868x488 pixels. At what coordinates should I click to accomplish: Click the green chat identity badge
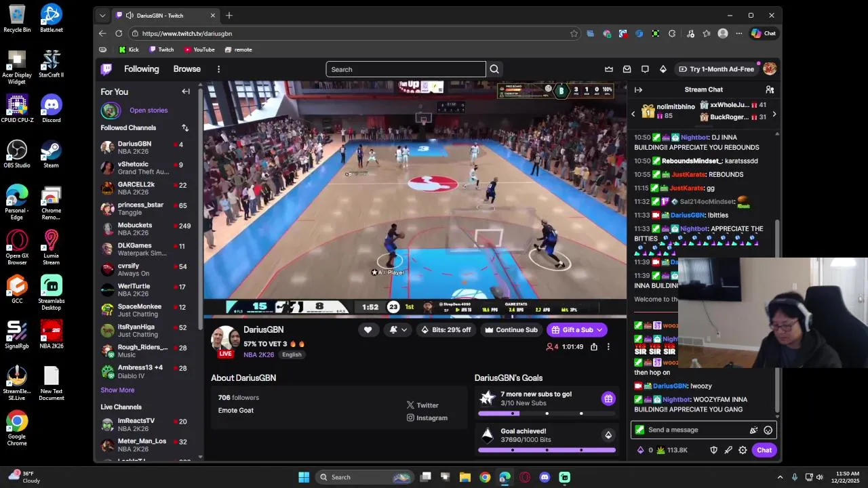[x=639, y=430]
